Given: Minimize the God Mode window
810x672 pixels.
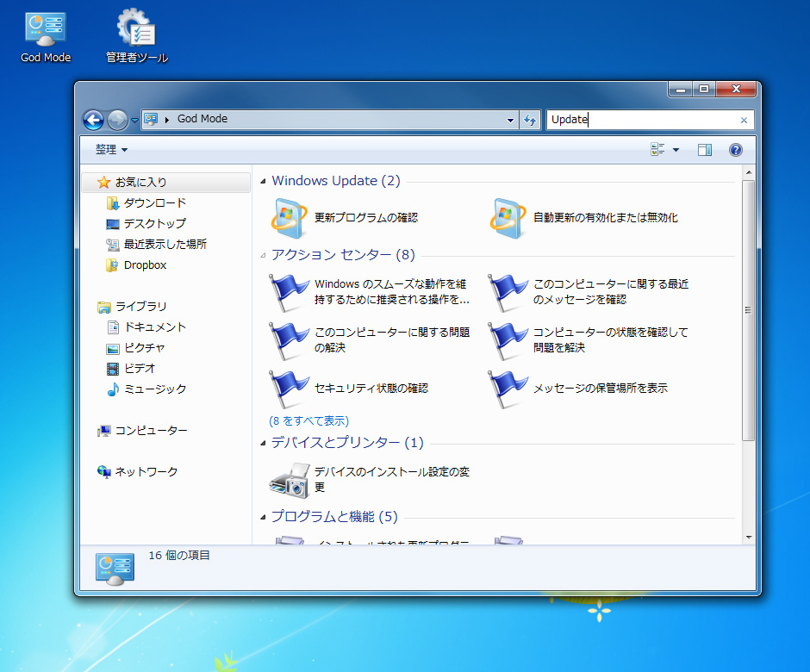Looking at the screenshot, I should (x=681, y=90).
